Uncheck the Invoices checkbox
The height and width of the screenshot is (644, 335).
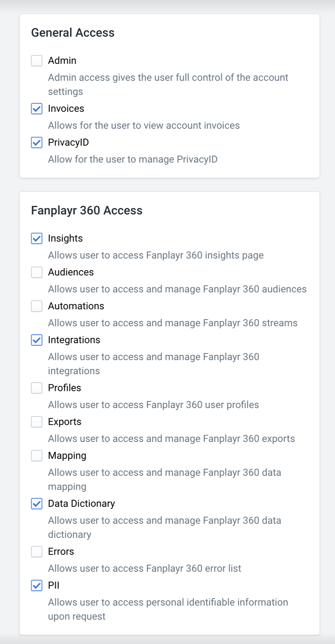tap(37, 109)
